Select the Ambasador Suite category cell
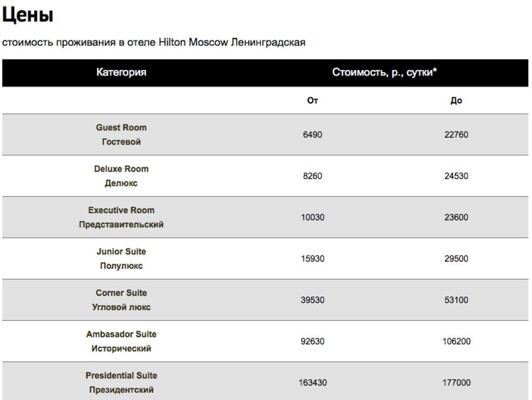The image size is (532, 400). 121,341
